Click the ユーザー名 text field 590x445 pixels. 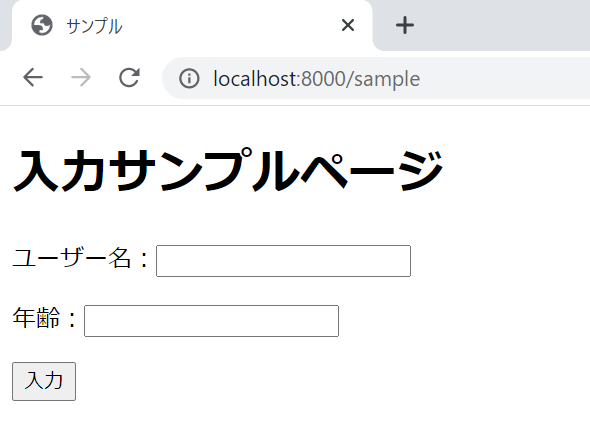pos(283,261)
